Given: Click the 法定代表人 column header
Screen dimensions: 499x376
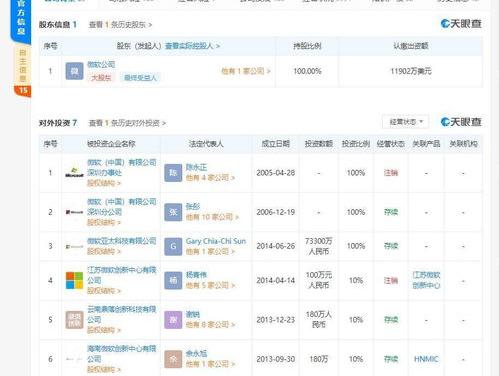Looking at the screenshot, I should pos(206,144).
